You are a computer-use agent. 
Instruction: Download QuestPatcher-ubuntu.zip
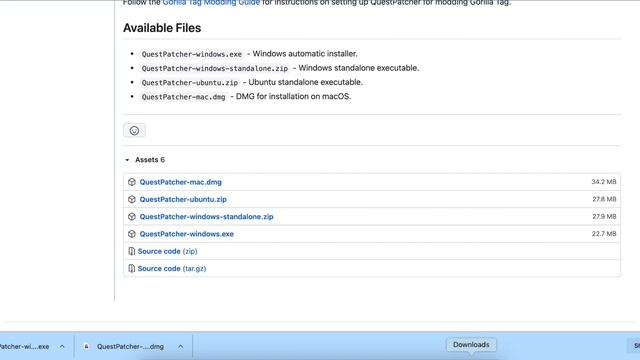point(183,199)
